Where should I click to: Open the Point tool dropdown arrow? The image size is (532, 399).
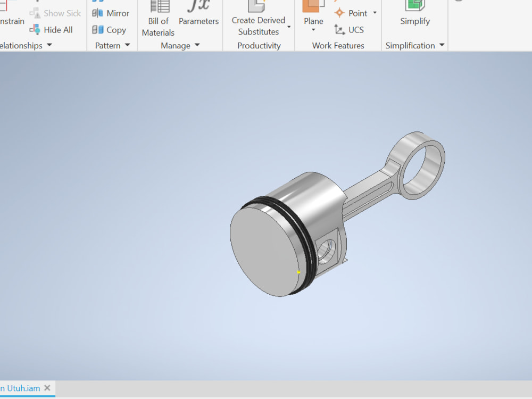point(374,13)
